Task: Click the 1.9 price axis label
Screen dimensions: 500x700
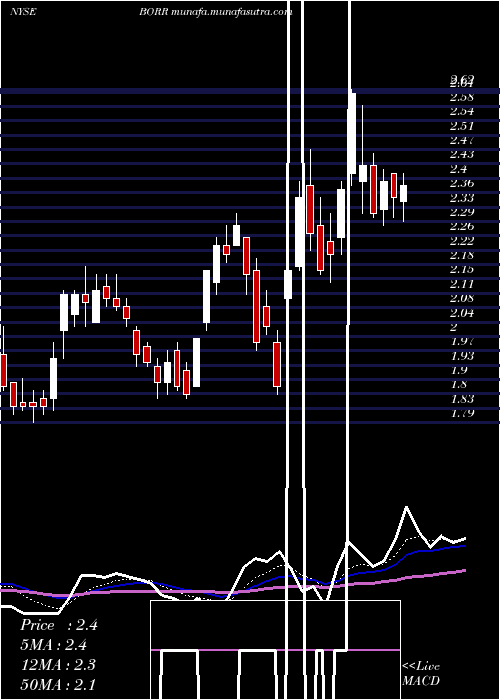Action: pyautogui.click(x=458, y=370)
